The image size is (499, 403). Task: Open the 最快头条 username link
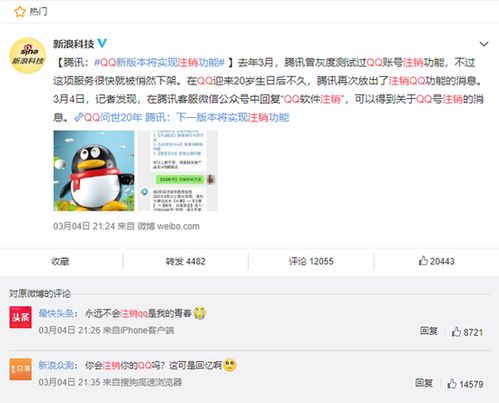pos(56,313)
